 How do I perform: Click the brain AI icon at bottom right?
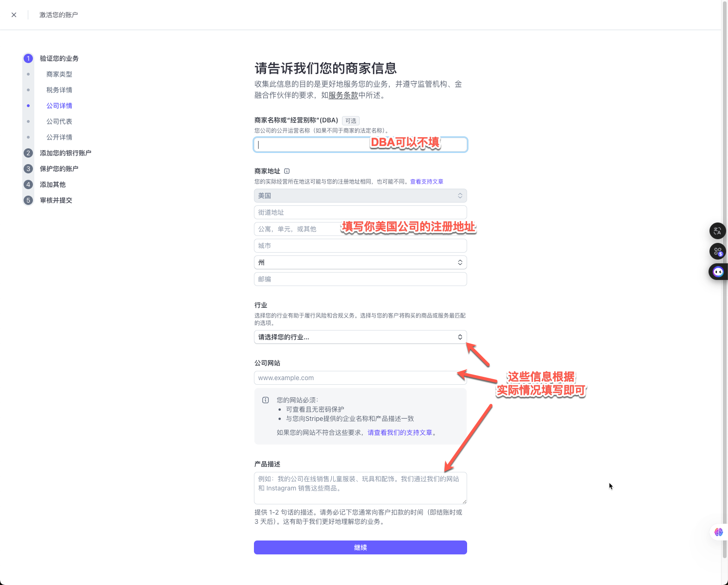tap(718, 532)
